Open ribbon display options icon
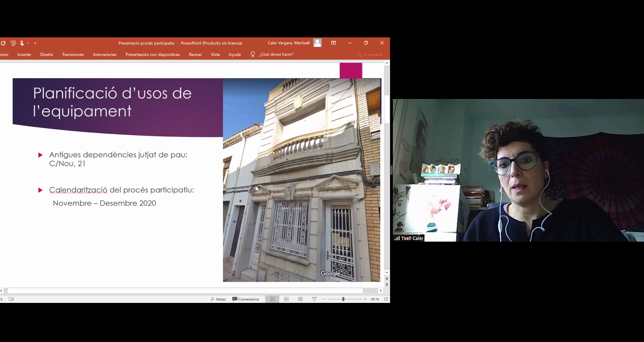 (x=333, y=43)
